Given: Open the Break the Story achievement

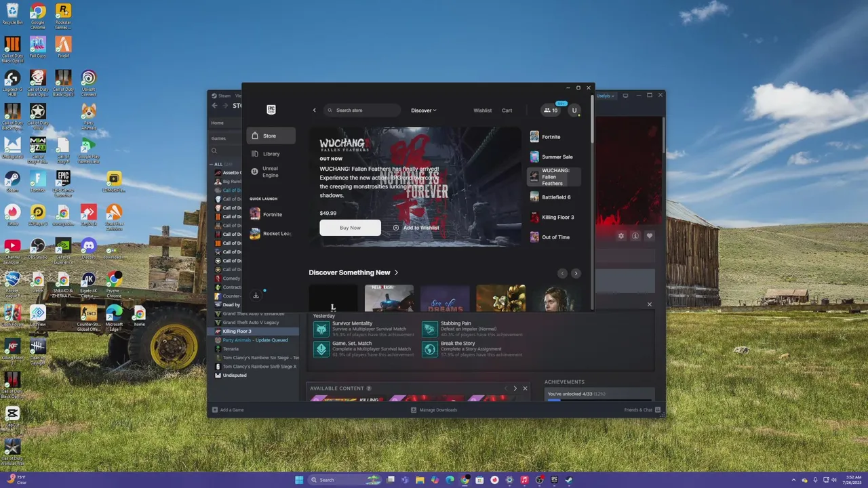Looking at the screenshot, I should (x=472, y=349).
